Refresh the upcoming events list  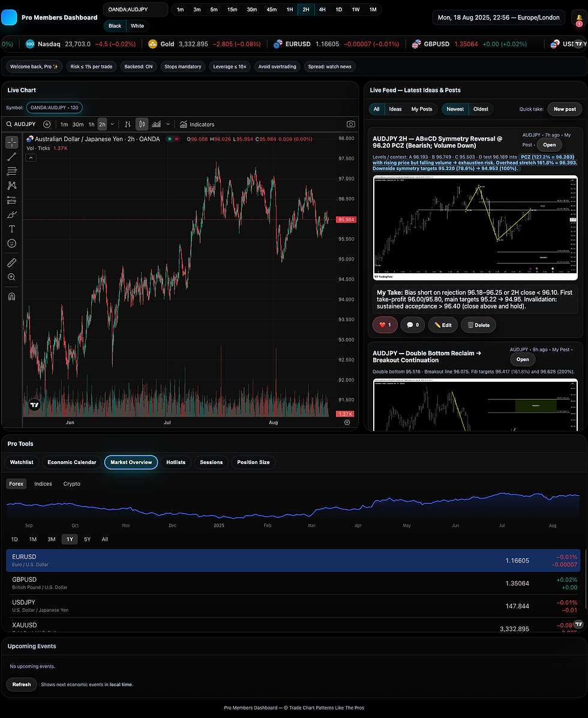coord(21,684)
